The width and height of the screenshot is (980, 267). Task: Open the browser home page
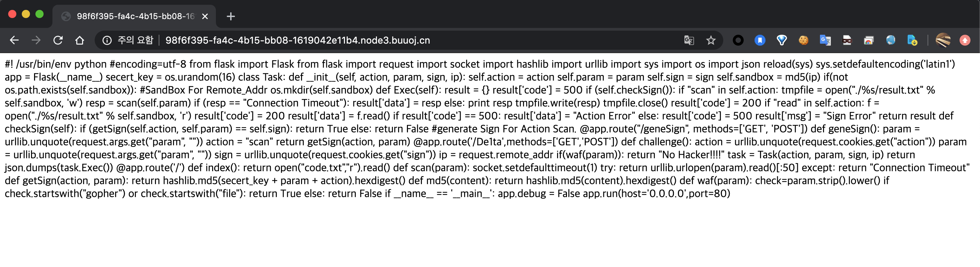coord(80,40)
